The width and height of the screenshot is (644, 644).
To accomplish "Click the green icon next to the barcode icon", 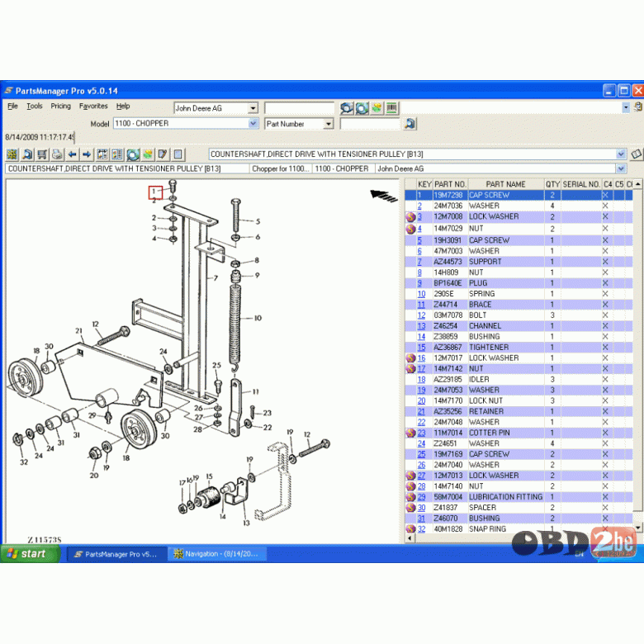I will click(376, 108).
